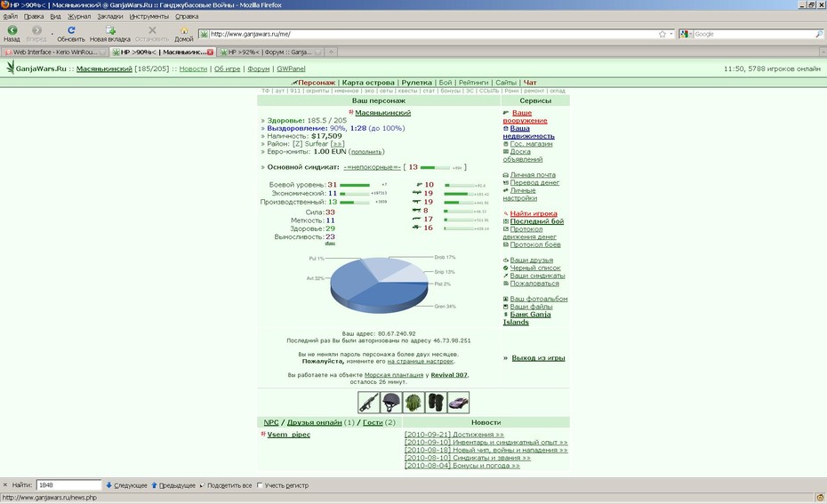Open the new tab plus button on tab strip
The width and height of the screenshot is (827, 504).
[331, 52]
